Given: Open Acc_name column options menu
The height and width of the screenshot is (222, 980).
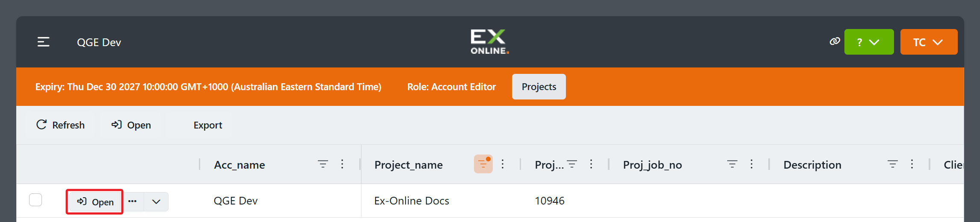Looking at the screenshot, I should click(x=342, y=164).
